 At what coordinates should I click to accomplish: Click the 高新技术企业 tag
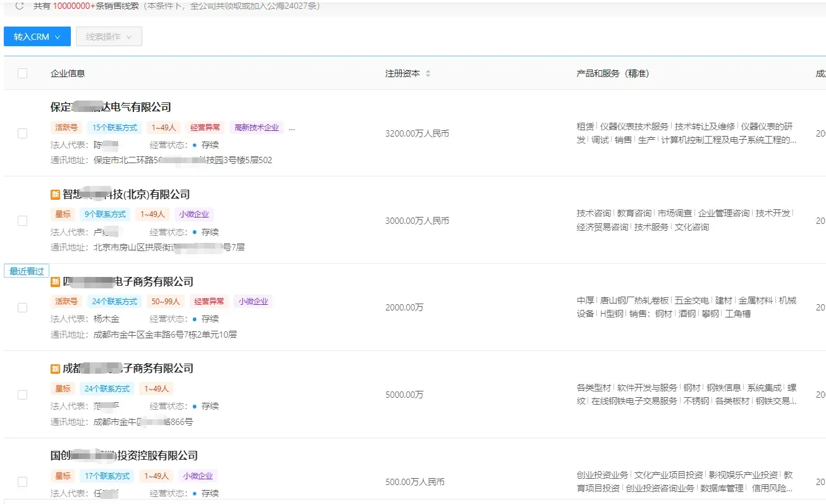click(x=256, y=128)
